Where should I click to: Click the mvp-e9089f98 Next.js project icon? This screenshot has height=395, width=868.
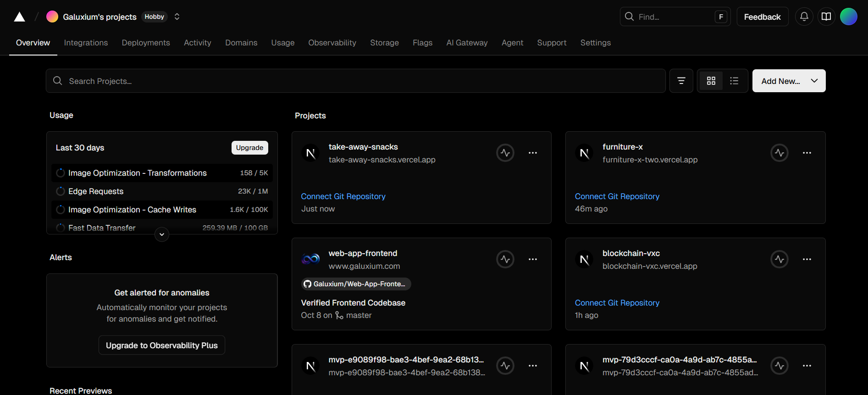point(310,366)
